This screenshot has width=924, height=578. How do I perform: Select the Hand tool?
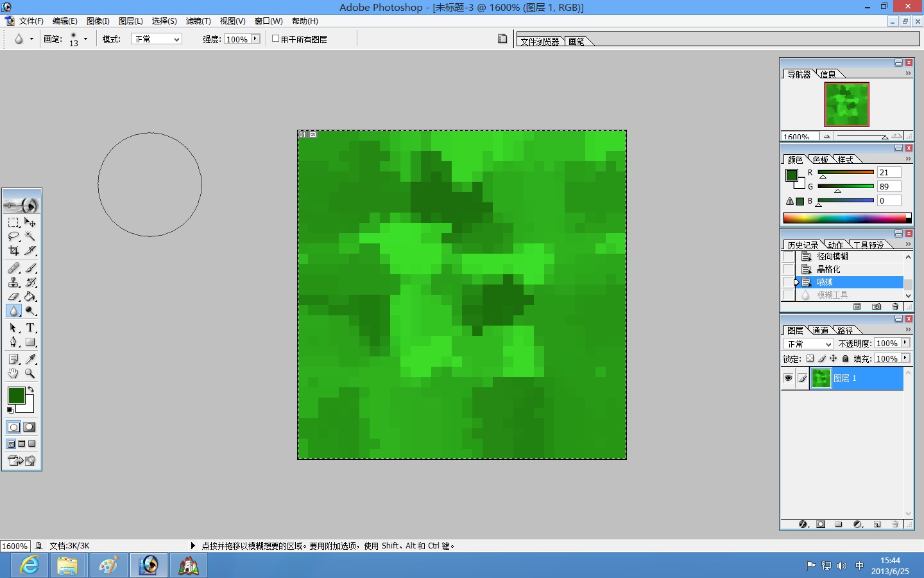pos(13,373)
